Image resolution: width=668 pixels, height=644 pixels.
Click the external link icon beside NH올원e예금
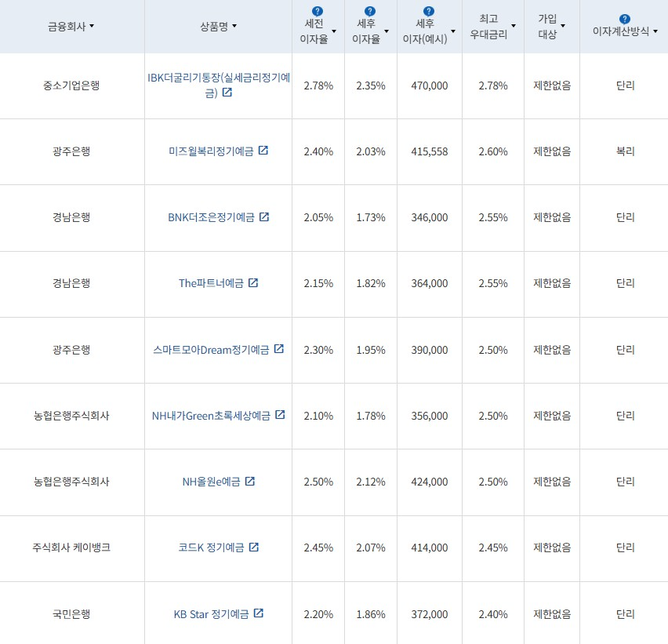click(x=249, y=482)
